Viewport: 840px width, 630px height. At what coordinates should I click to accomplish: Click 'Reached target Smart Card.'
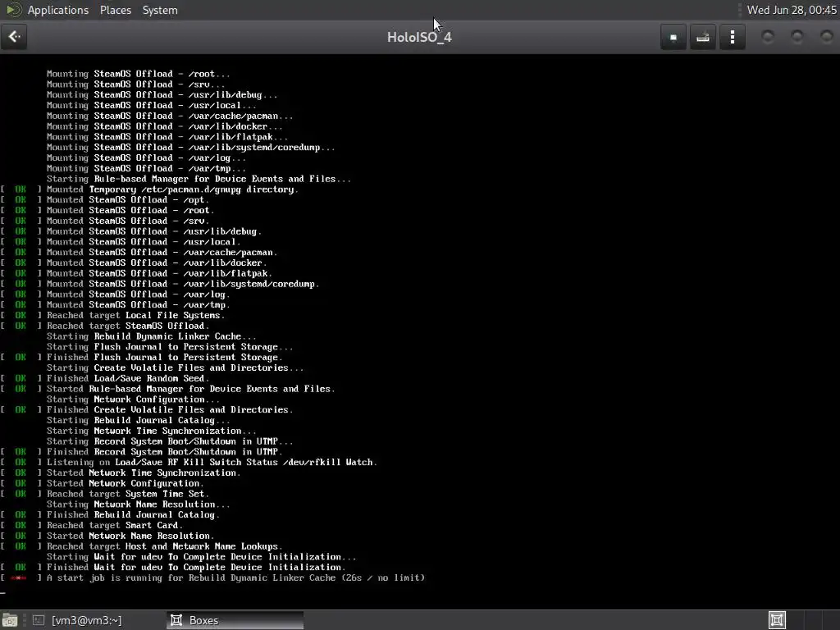[115, 526]
